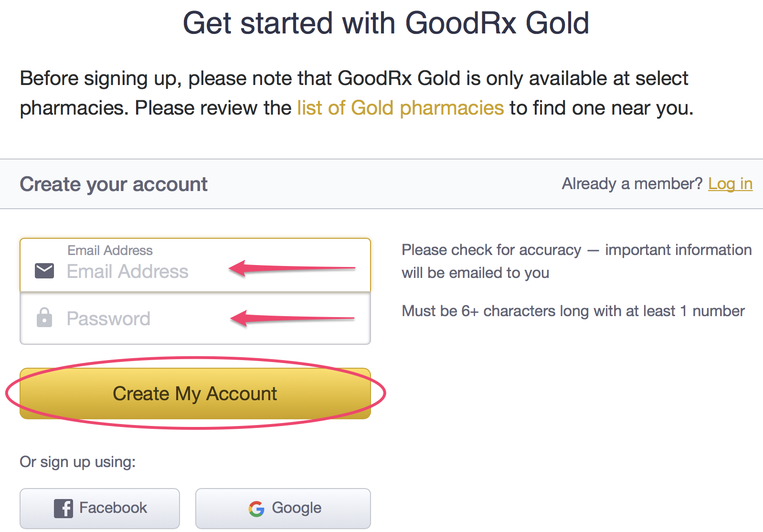Click the envelope icon in email field

pyautogui.click(x=44, y=271)
